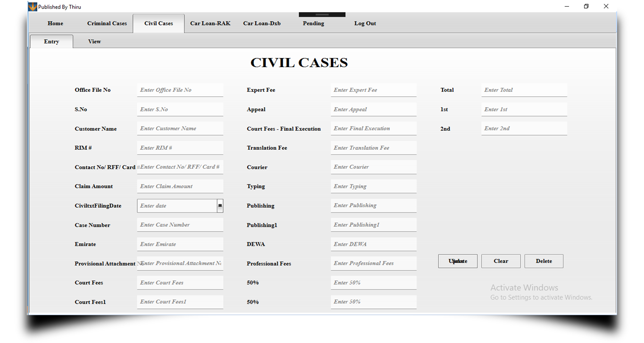
Task: Focus the Office File No field
Action: [180, 90]
